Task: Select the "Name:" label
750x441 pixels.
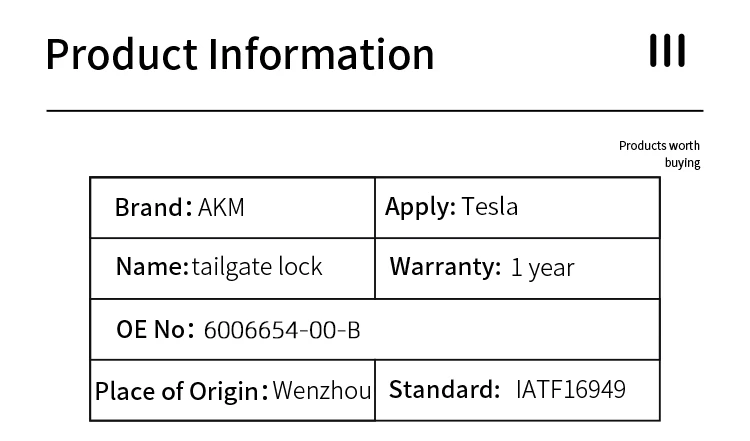Action: pos(152,267)
